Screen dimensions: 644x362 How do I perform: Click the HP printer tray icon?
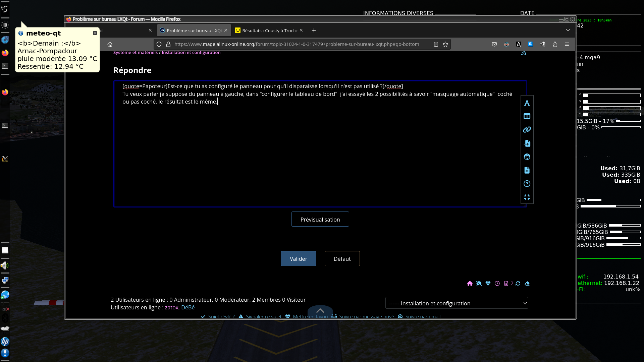5,342
